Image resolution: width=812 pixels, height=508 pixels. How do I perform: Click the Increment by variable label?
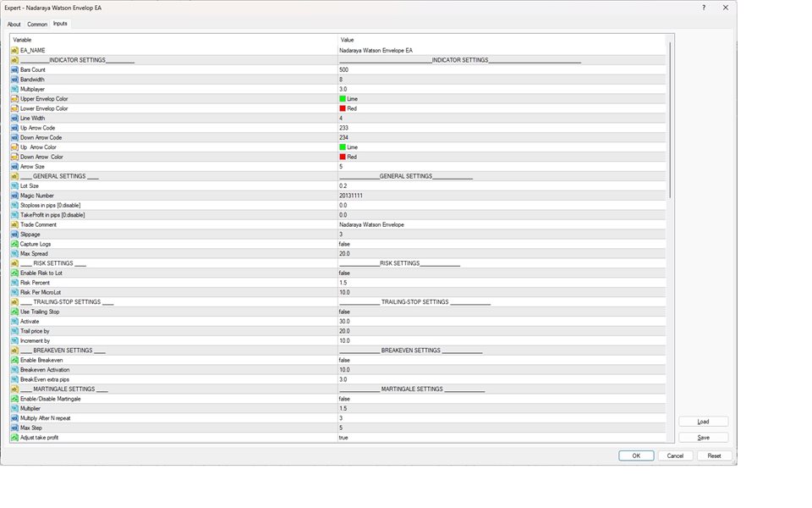[35, 340]
